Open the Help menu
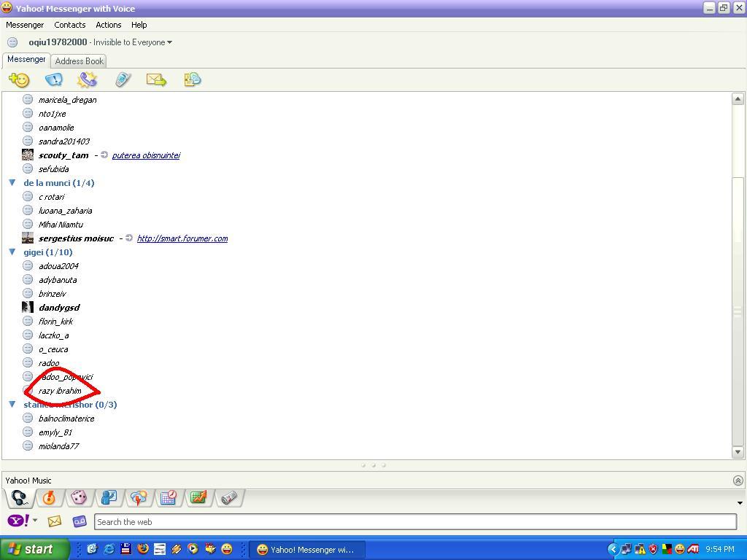This screenshot has width=747, height=560. click(x=139, y=25)
